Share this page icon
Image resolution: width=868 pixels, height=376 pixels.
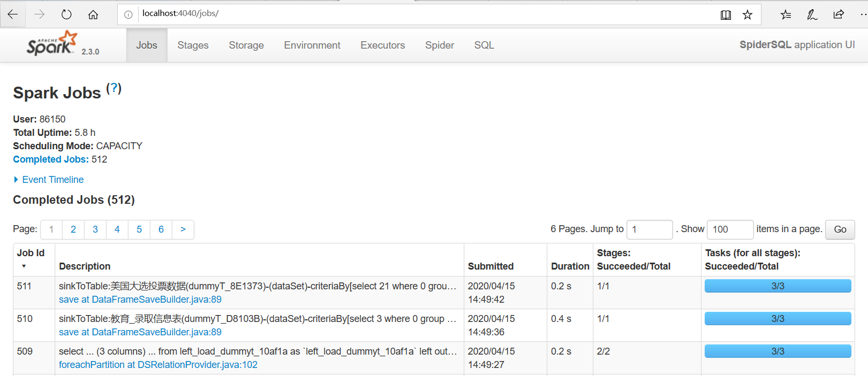839,15
